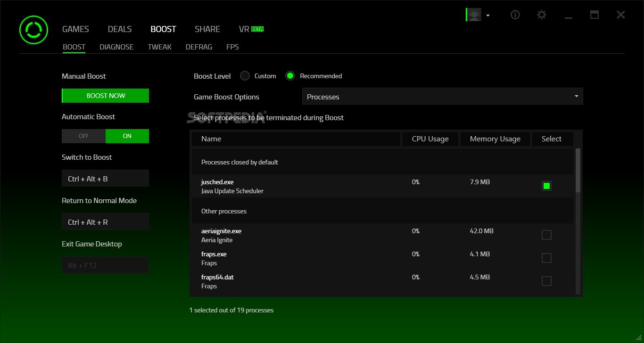Screen dimensions: 644x343
Task: Click the Java Update Scheduler description
Action: 232,191
